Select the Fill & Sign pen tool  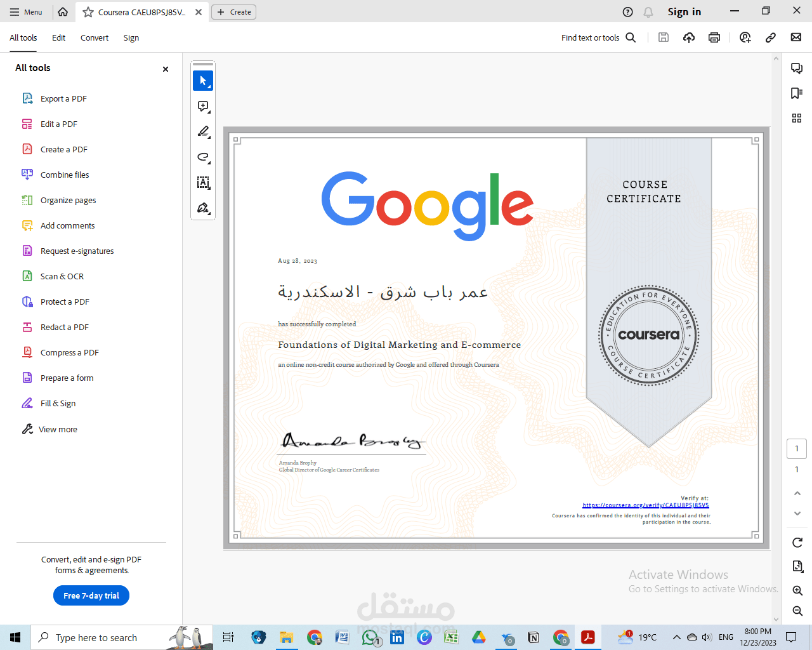202,208
